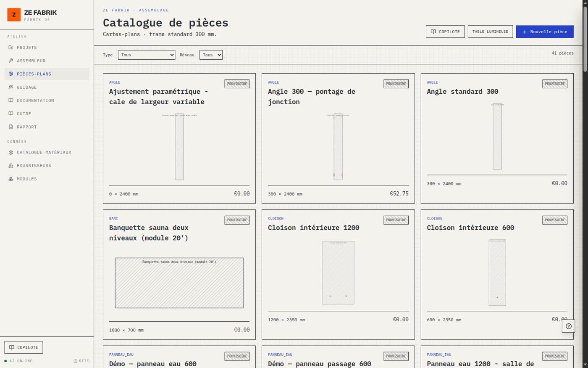This screenshot has height=368, width=588.
Task: Click the Catalogue matériaux icon
Action: tap(11, 152)
